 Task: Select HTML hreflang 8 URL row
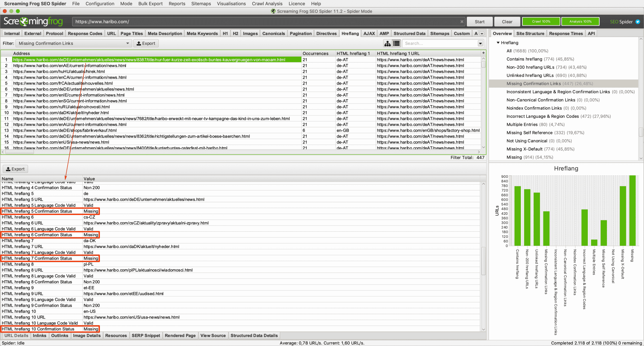point(240,270)
